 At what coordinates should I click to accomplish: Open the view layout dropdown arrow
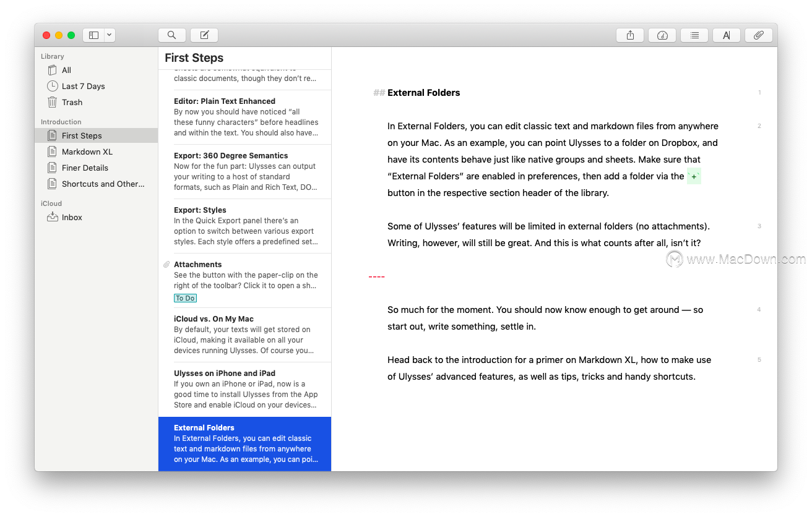[x=110, y=35]
